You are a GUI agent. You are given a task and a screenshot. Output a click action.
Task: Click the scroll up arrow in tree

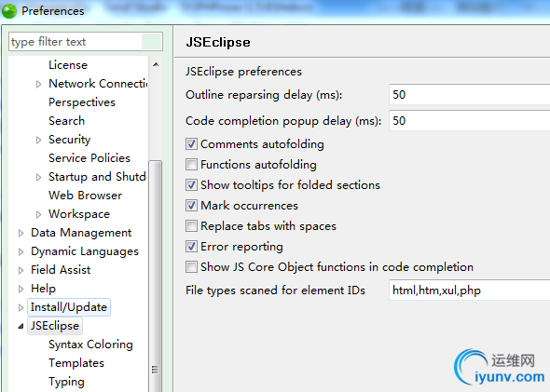(x=156, y=64)
